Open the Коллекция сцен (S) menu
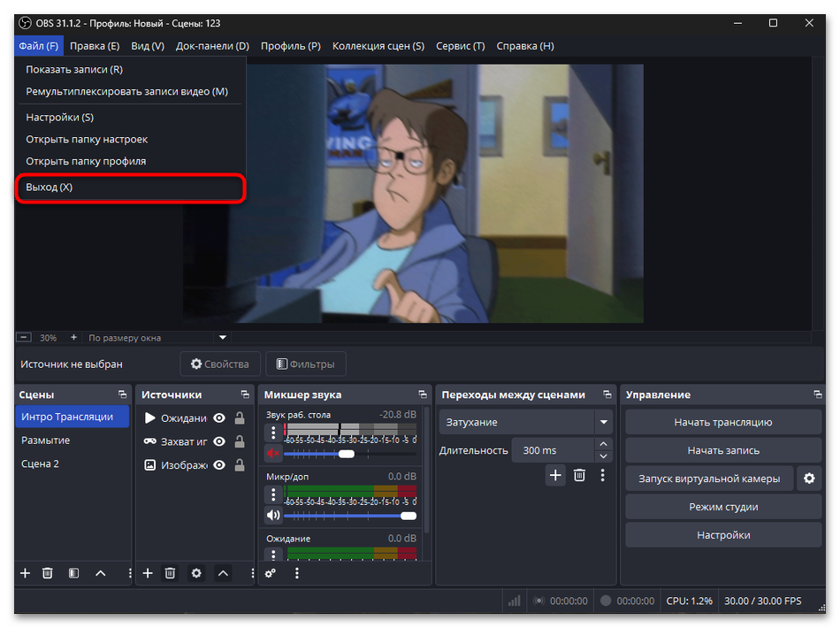840x628 pixels. coord(378,46)
